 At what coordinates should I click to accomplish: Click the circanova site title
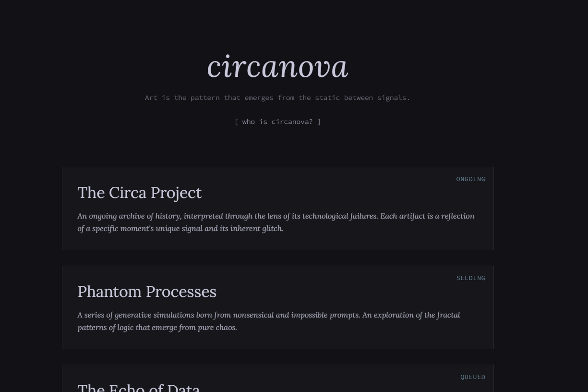click(x=277, y=66)
